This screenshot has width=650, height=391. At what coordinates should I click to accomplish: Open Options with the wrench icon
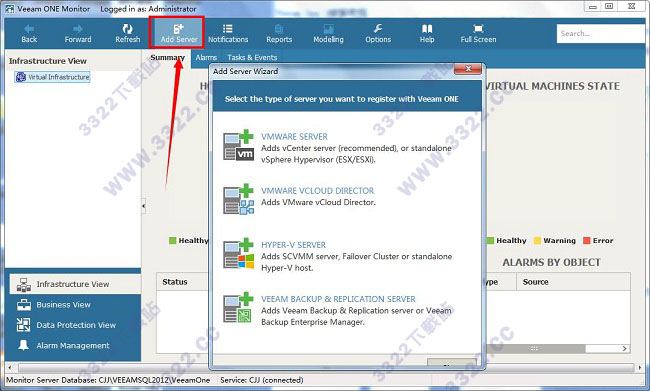tap(378, 33)
